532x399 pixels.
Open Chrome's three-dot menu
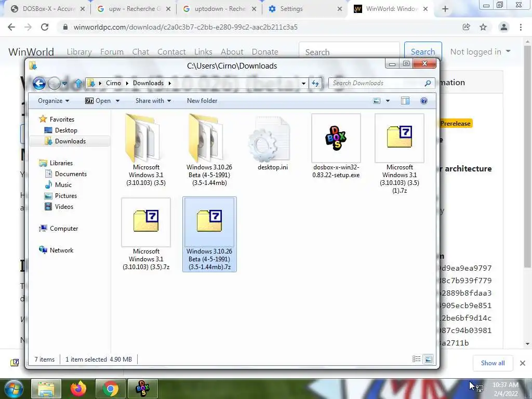(x=521, y=27)
